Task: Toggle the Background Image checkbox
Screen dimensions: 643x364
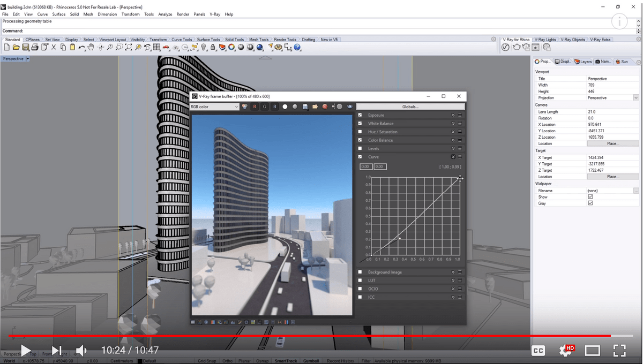Action: (360, 271)
